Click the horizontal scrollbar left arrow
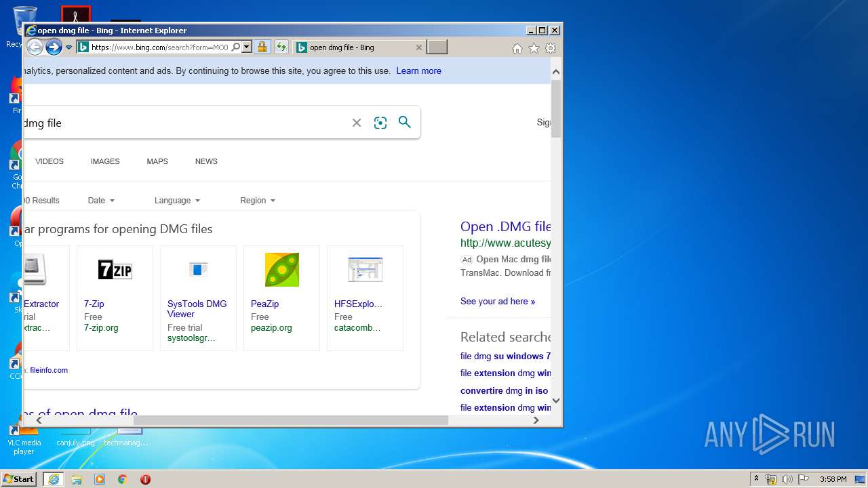Viewport: 868px width, 488px height. (39, 420)
